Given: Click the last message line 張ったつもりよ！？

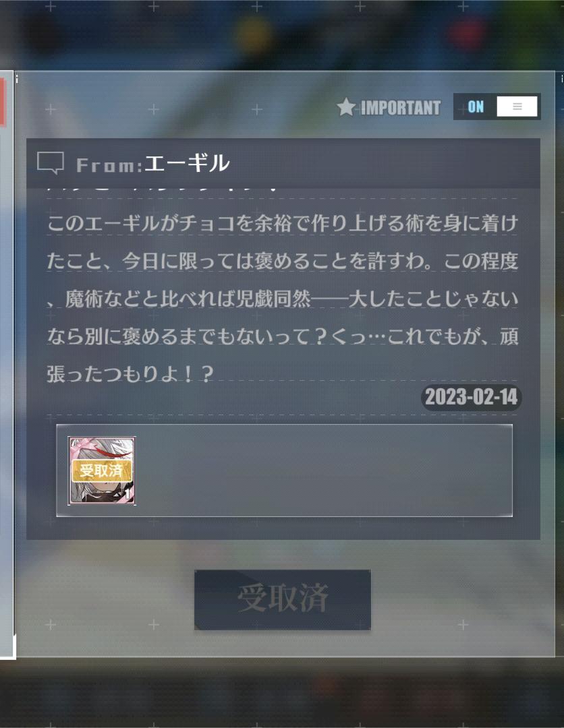Looking at the screenshot, I should 130,374.
